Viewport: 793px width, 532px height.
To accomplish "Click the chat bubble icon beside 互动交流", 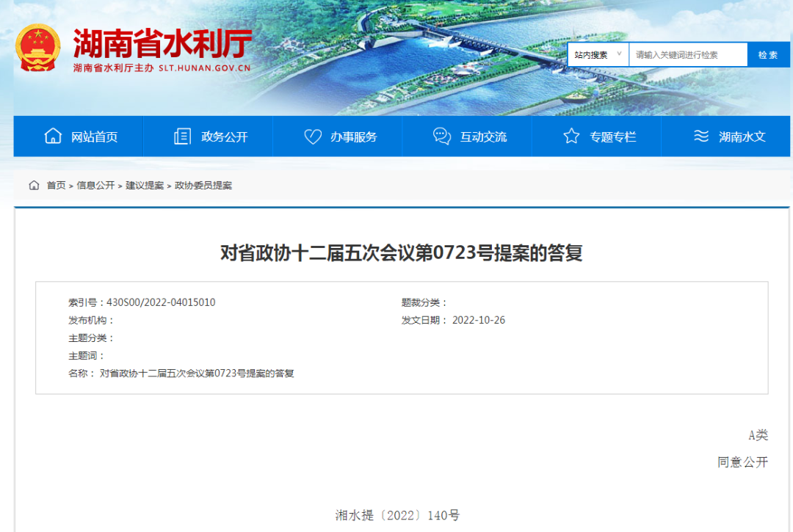I will [442, 136].
